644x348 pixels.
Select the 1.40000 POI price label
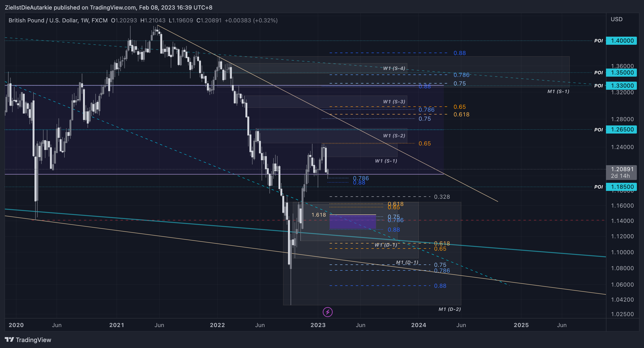pos(621,40)
